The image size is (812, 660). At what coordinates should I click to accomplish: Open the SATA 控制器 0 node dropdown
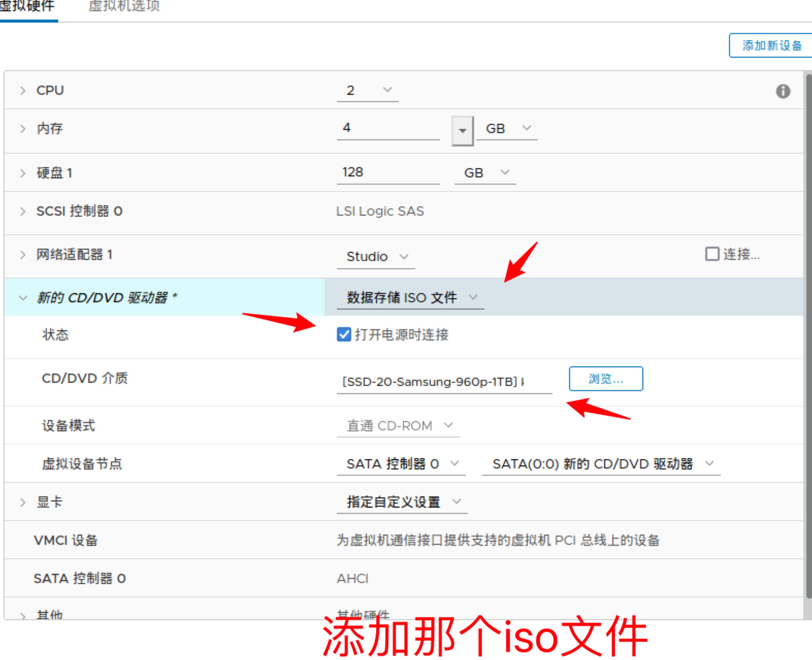[401, 464]
